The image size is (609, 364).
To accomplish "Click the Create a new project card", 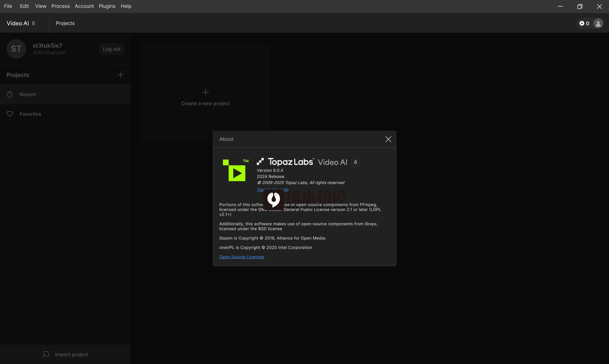I will coord(206,92).
